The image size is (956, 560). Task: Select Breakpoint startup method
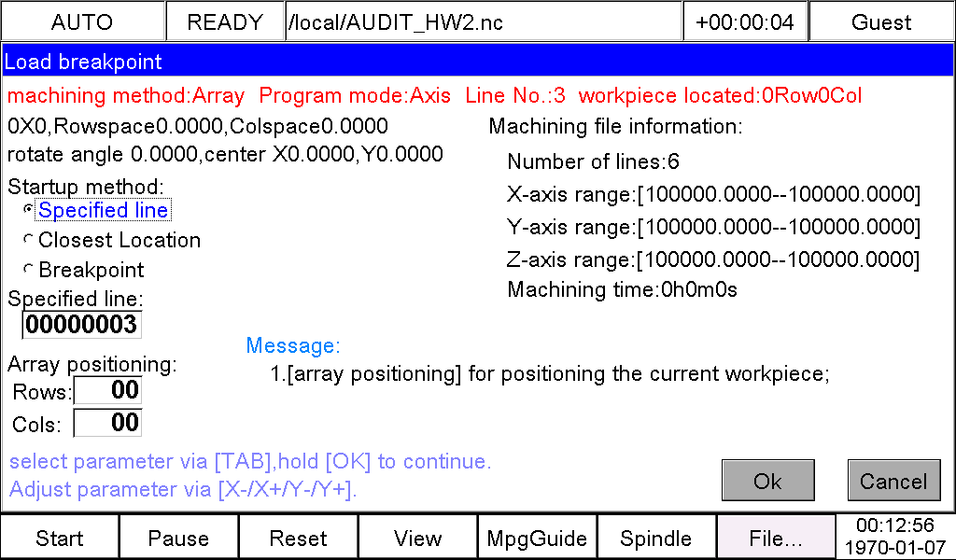coord(28,269)
